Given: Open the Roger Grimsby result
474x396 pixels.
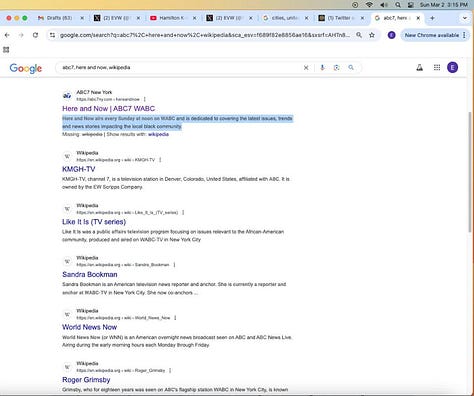Looking at the screenshot, I should pos(86,380).
